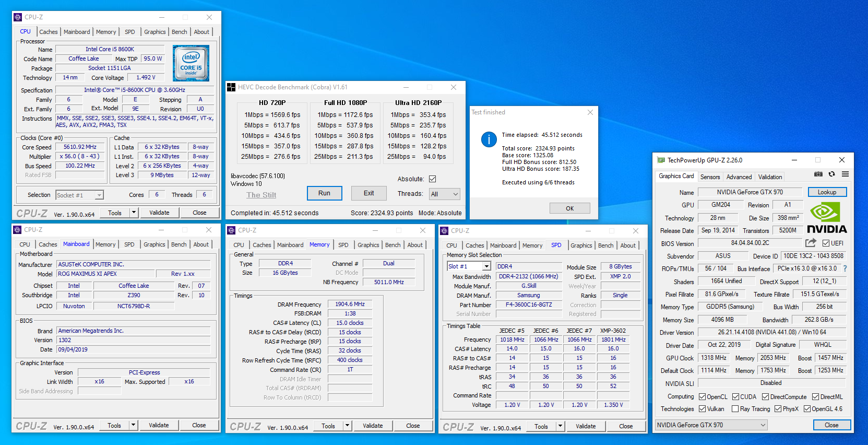Click Validate in CPU-Z SPD window
The image size is (868, 445).
(586, 426)
